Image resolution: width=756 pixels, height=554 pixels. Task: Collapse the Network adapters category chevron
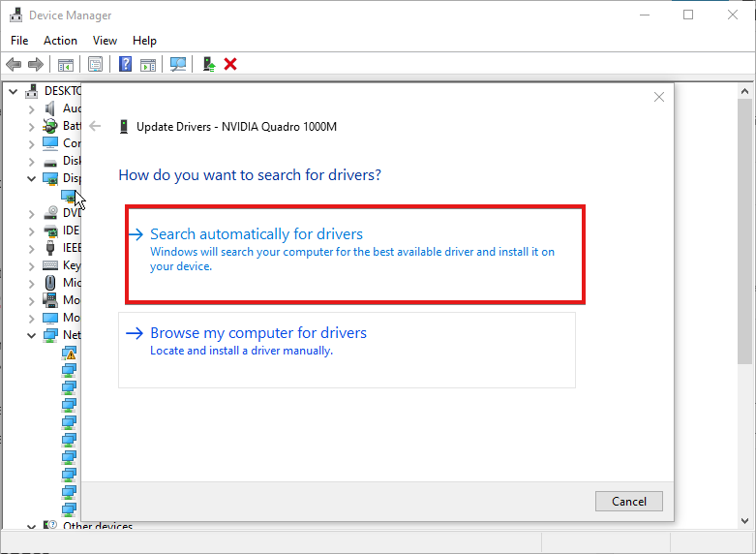pos(31,335)
